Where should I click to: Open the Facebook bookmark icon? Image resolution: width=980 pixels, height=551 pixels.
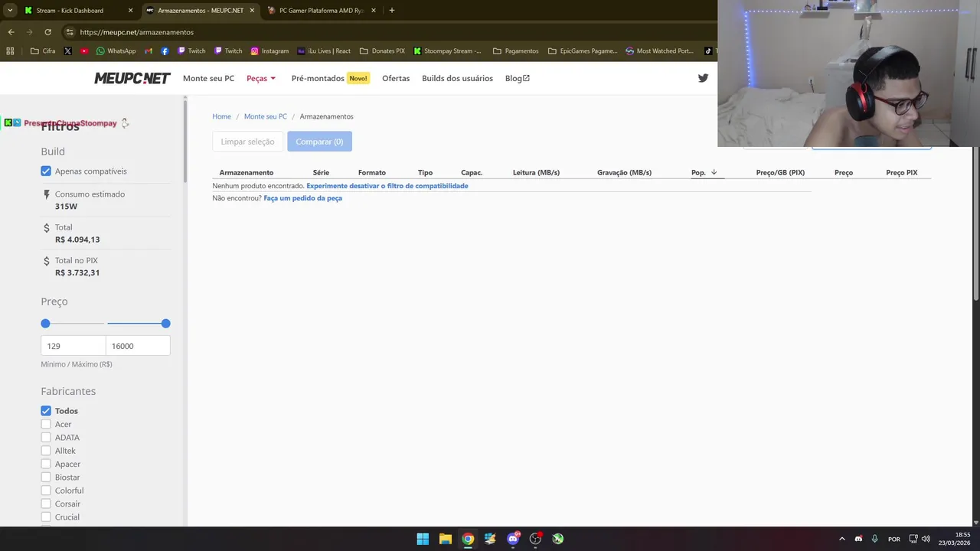[165, 51]
